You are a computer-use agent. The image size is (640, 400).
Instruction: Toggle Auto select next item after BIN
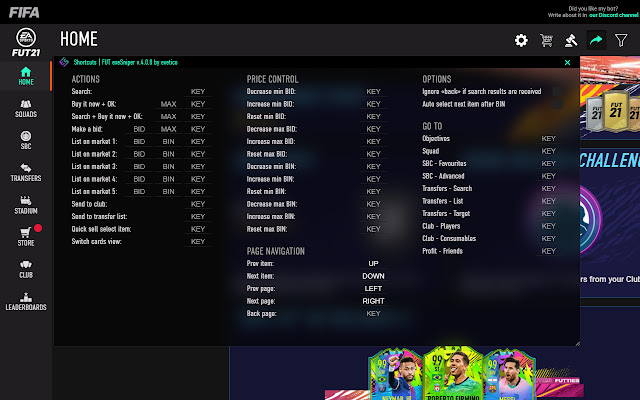557,104
